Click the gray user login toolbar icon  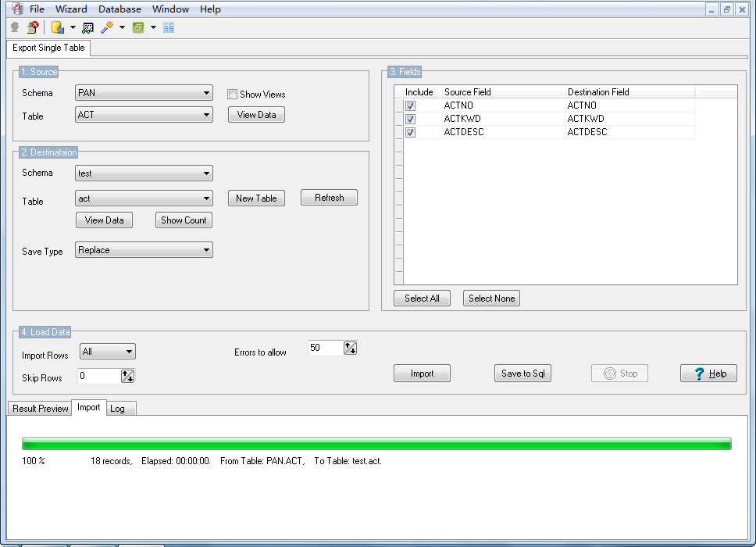coord(15,27)
